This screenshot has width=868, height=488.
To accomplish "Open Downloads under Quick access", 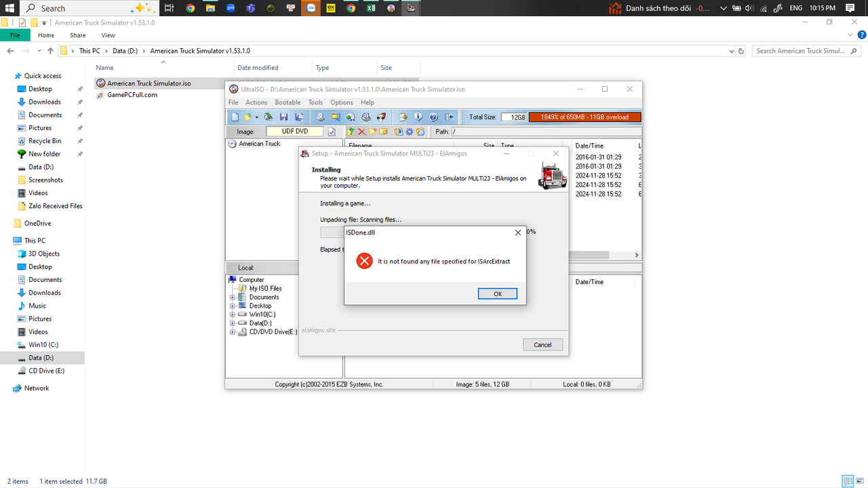I will [x=44, y=102].
